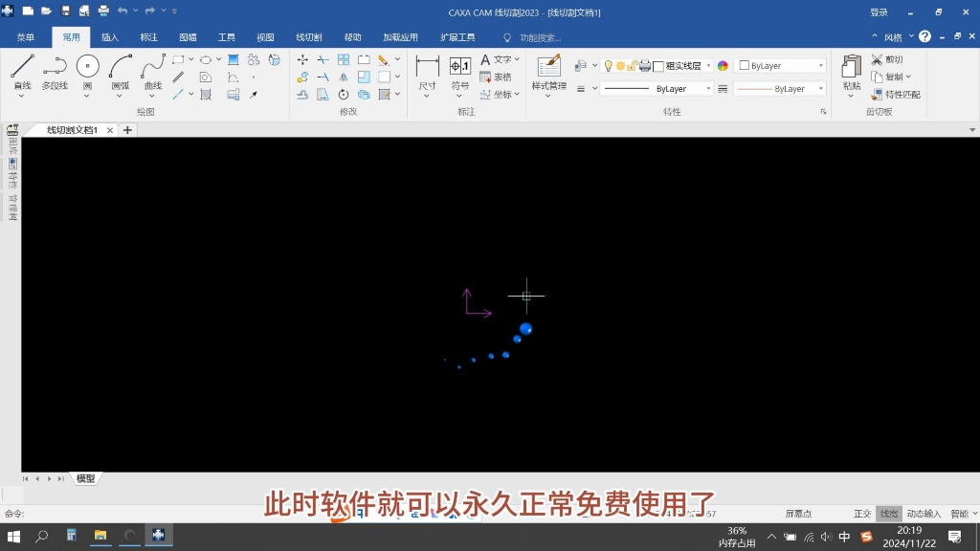Toggle 线宽 line width display
Viewport: 980px width, 551px height.
click(889, 514)
